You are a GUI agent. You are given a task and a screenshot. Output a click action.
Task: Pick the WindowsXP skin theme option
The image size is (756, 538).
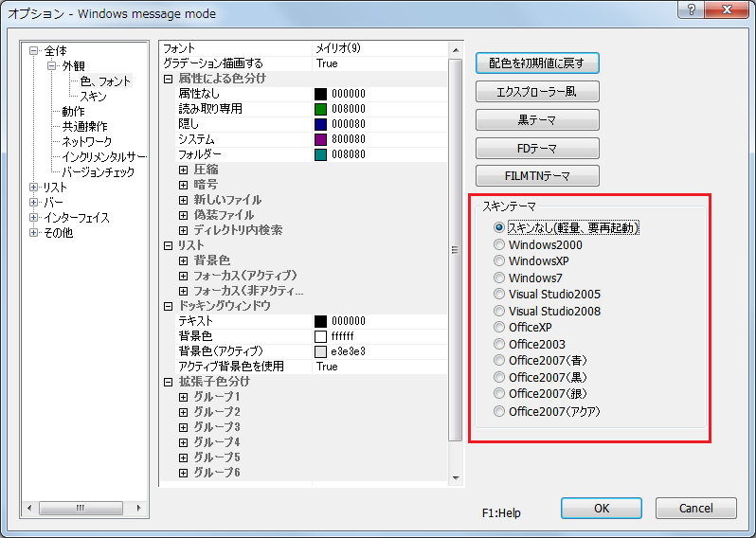[499, 261]
